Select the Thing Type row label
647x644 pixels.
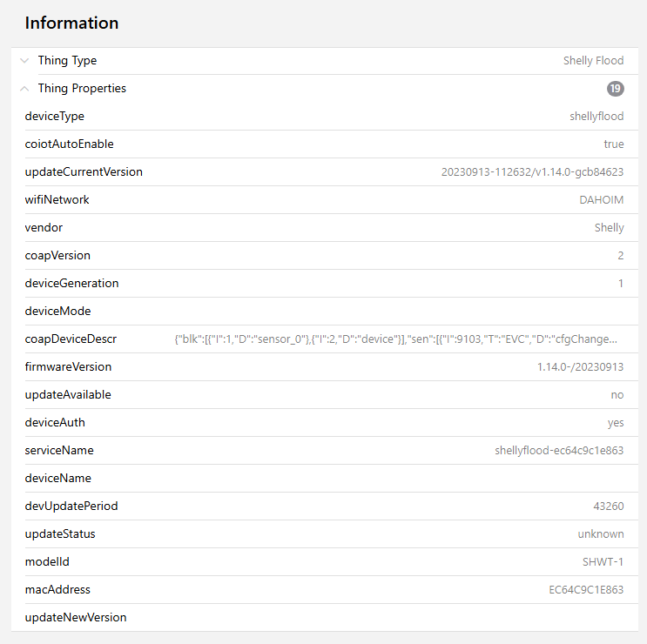point(67,61)
